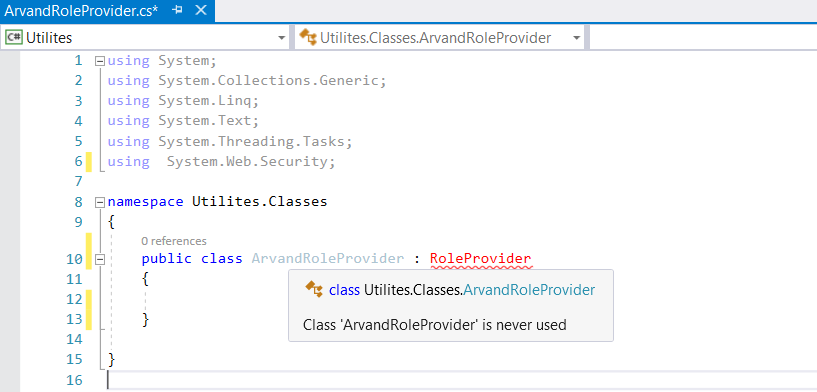The height and width of the screenshot is (392, 817).
Task: Click the class icon in the navigation dropdown
Action: pos(308,38)
